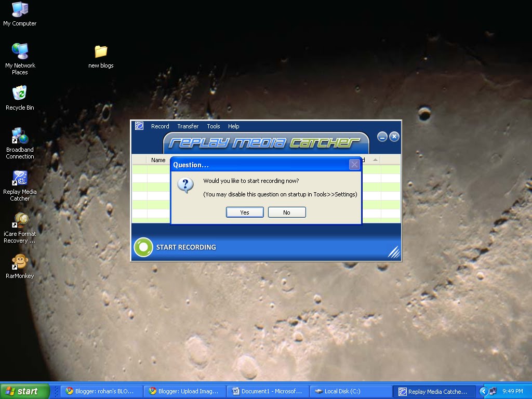Switch to Local Disk (C:) taskbar item

tap(351, 391)
